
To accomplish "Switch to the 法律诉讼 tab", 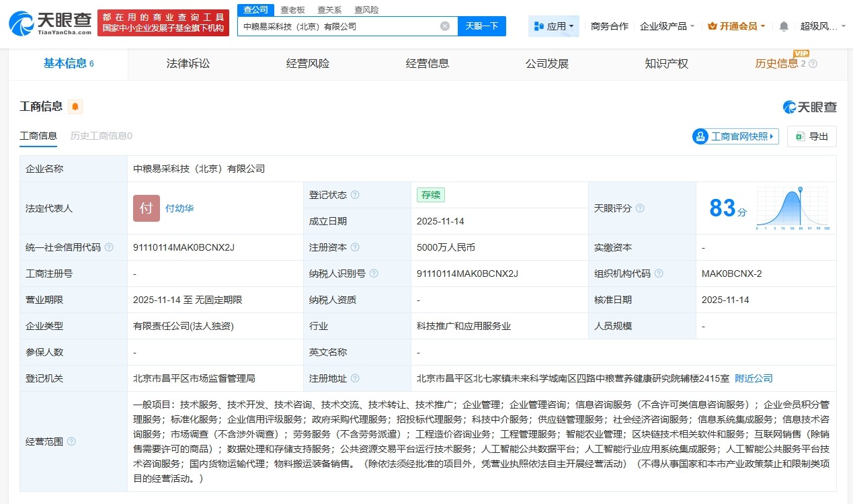I will coord(188,63).
